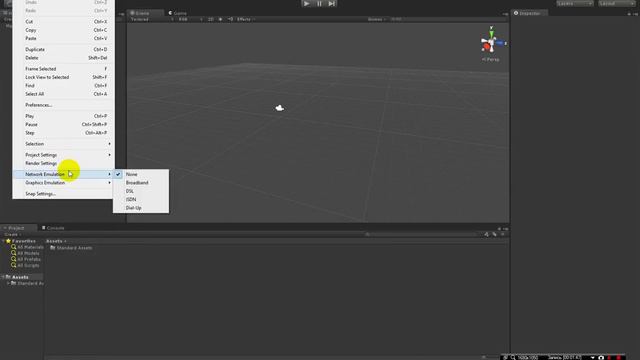Select Broadband network emulation option
The height and width of the screenshot is (360, 640).
[x=141, y=183]
